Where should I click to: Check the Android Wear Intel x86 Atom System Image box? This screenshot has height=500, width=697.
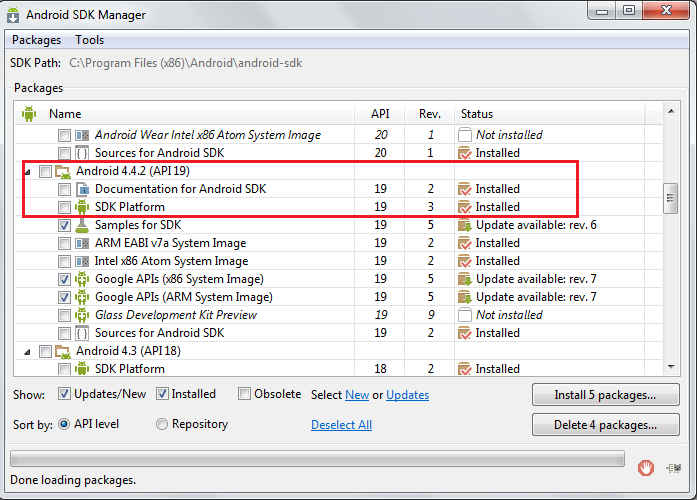tap(64, 135)
